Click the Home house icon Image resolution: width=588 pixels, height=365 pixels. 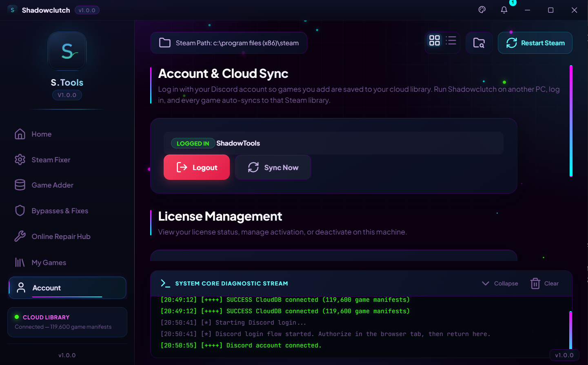[20, 134]
